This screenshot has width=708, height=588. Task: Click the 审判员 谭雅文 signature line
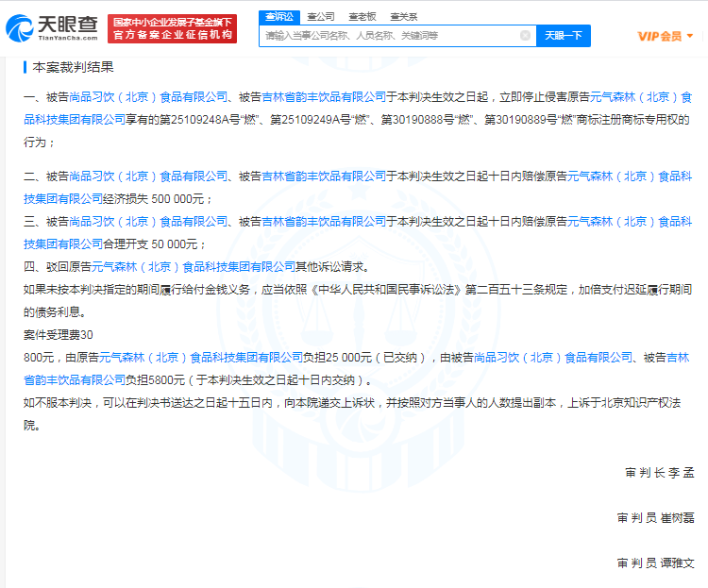(656, 563)
